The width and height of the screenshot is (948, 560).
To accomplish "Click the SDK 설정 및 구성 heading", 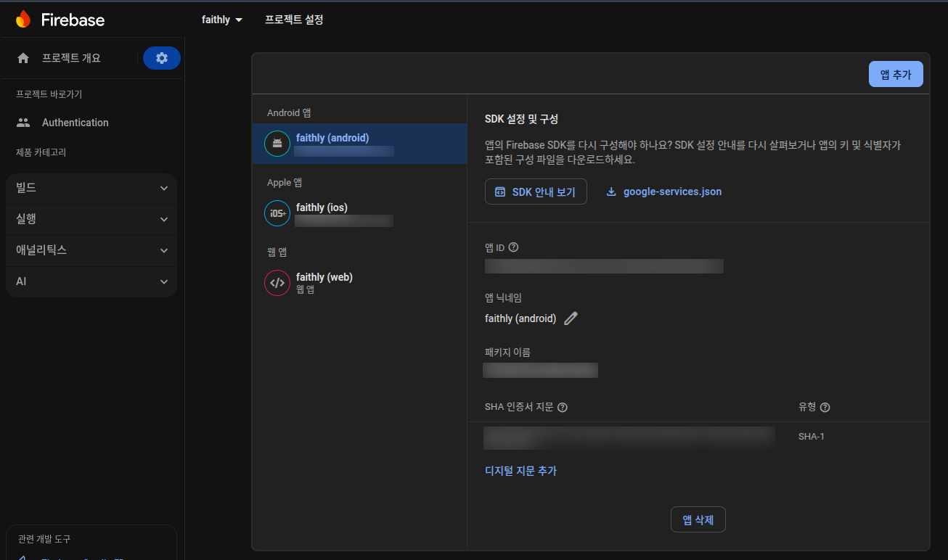I will [521, 119].
